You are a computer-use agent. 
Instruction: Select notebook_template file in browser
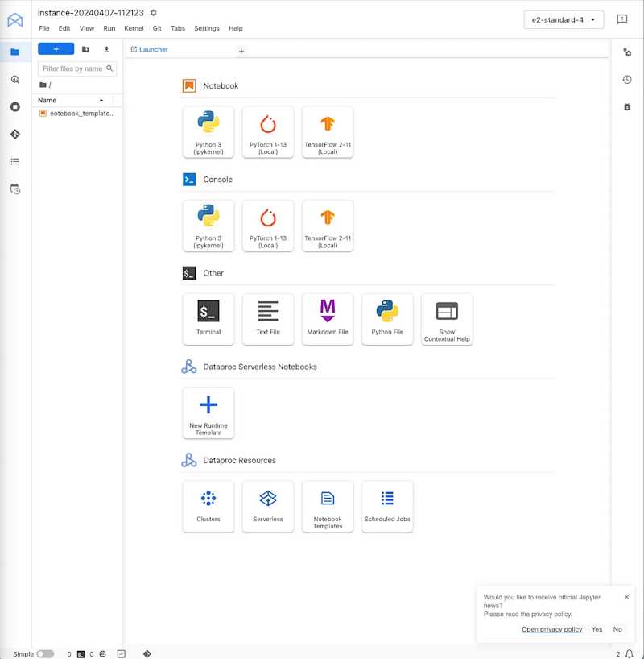pyautogui.click(x=77, y=114)
